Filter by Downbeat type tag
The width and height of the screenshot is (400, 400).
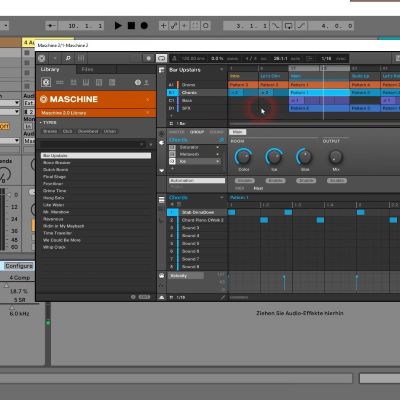(88, 131)
